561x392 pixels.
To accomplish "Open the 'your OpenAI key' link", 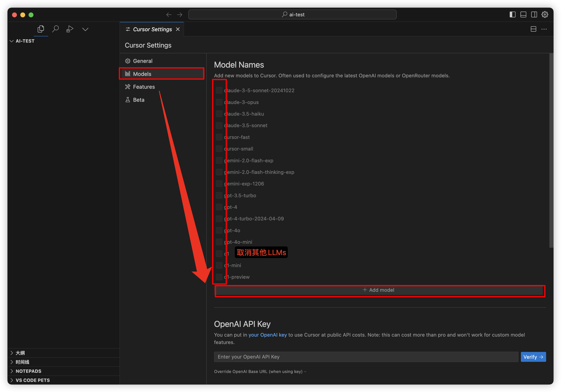I will point(267,335).
